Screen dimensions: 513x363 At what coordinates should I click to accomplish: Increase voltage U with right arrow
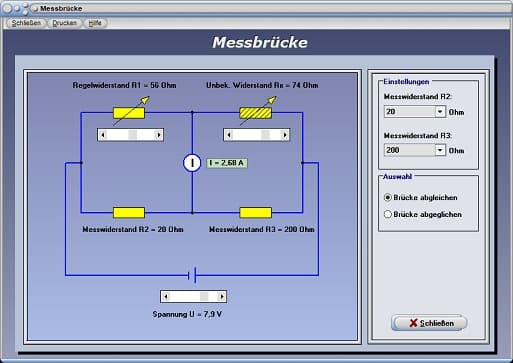(222, 296)
